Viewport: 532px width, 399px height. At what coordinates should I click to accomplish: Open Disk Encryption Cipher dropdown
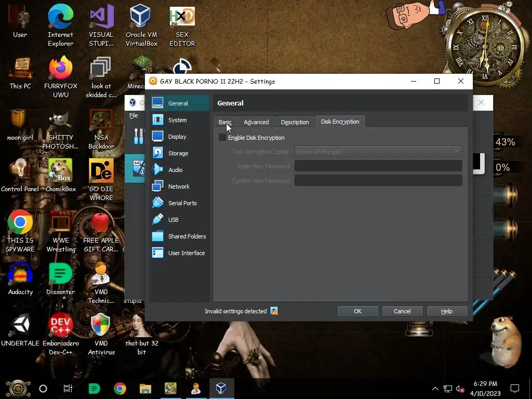[378, 151]
